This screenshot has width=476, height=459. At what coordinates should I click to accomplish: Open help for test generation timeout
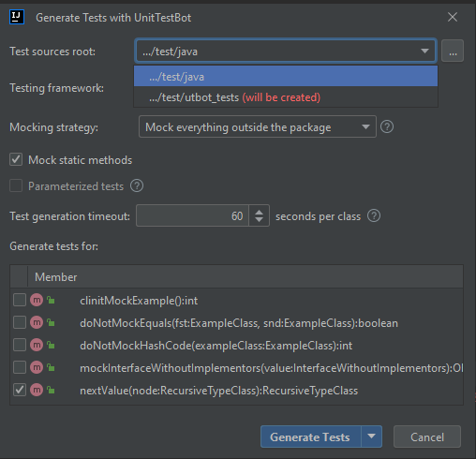[x=374, y=215]
